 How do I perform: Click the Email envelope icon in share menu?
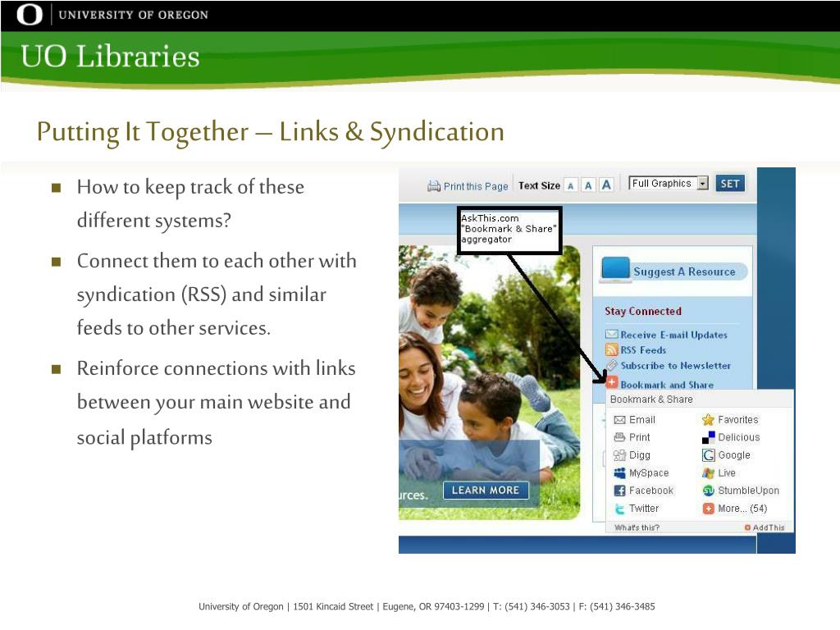pyautogui.click(x=619, y=420)
